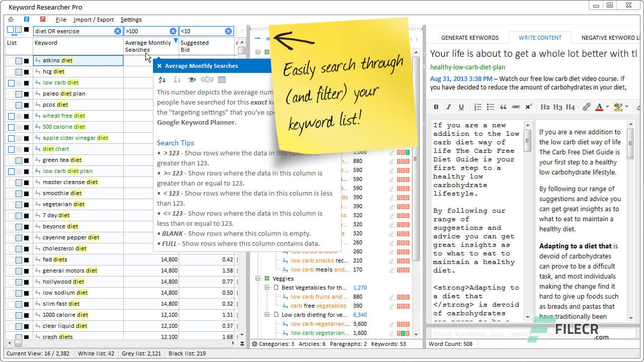Viewport: 644px width, 362px height.
Task: Select the white checkbox beside cholesterol diet
Action: click(10, 248)
